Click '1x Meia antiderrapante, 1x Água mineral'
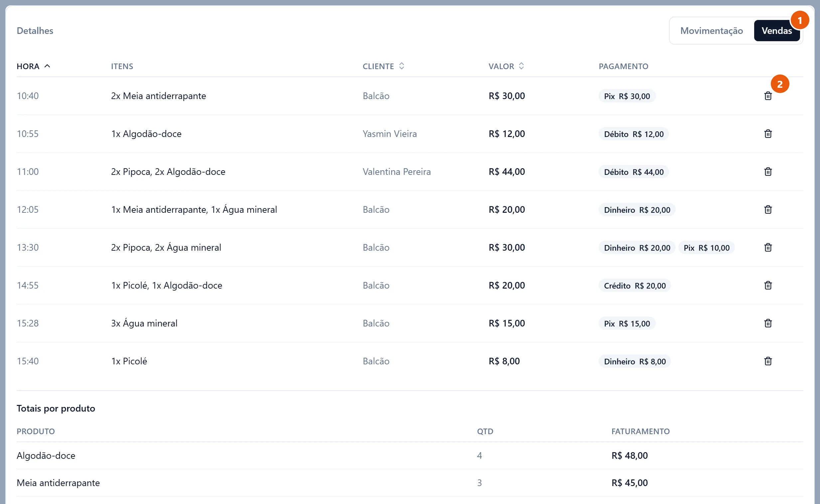The image size is (820, 504). click(x=194, y=209)
